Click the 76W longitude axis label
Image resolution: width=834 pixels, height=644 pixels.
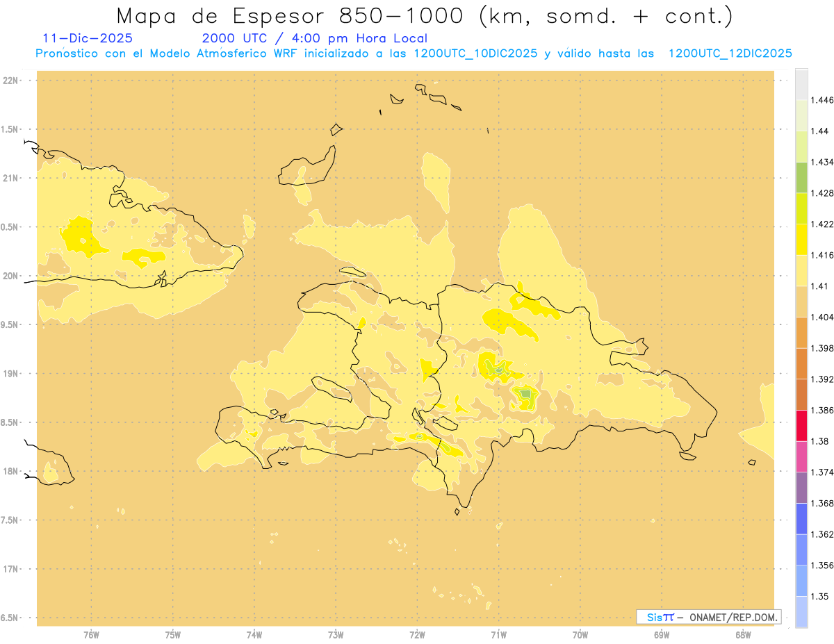pyautogui.click(x=91, y=635)
